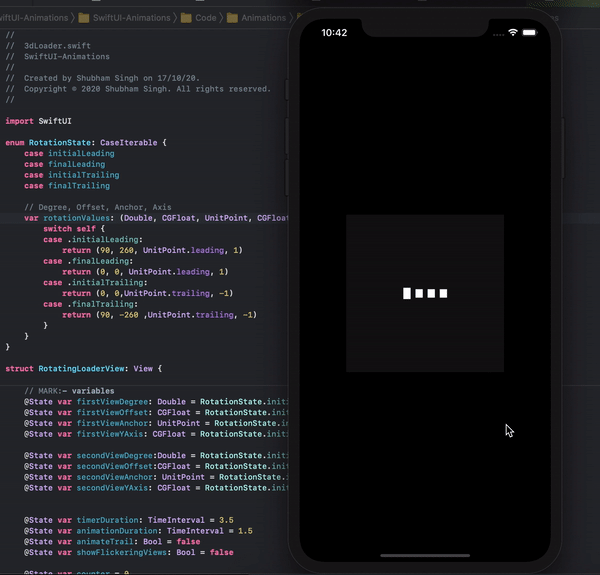Click the loader animation squares in simulator
The height and width of the screenshot is (575, 600).
pyautogui.click(x=425, y=293)
